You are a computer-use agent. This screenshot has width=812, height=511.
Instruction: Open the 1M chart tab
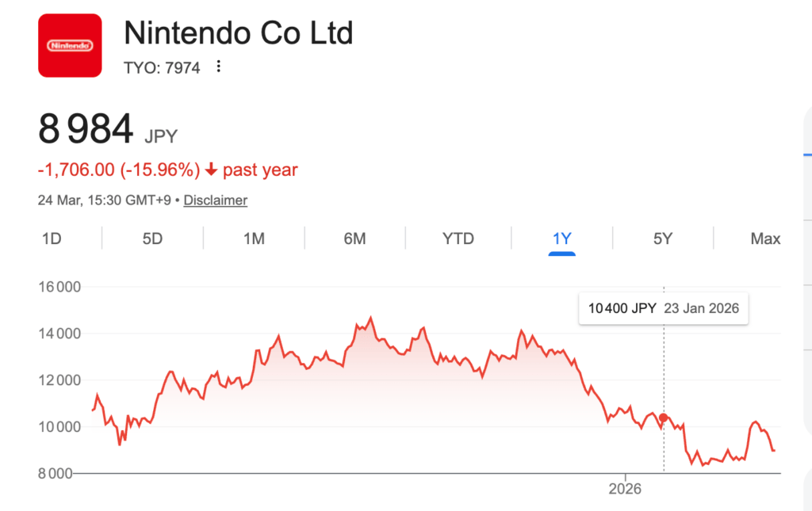point(253,238)
